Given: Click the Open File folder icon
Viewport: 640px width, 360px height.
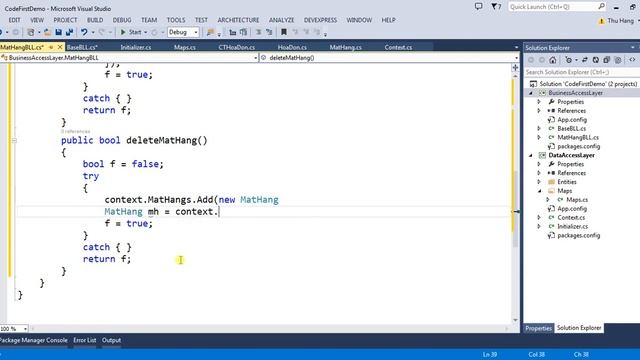Looking at the screenshot, I should [47, 32].
